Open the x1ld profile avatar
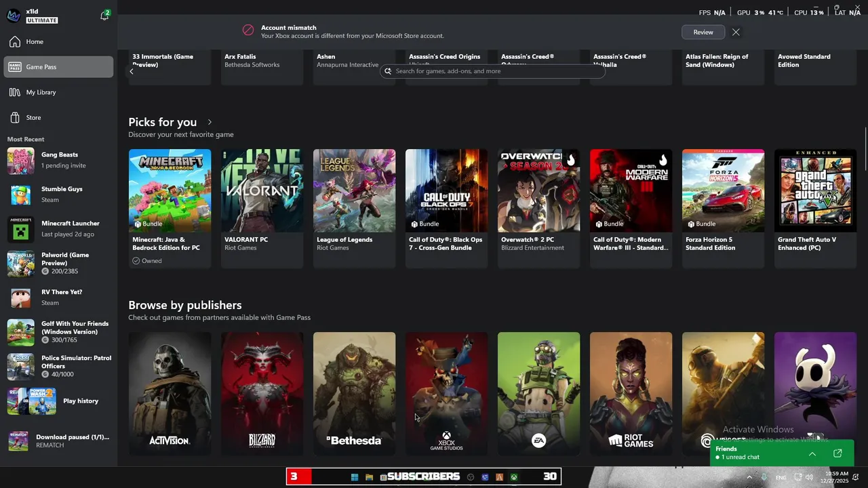The width and height of the screenshot is (868, 488). [x=14, y=16]
